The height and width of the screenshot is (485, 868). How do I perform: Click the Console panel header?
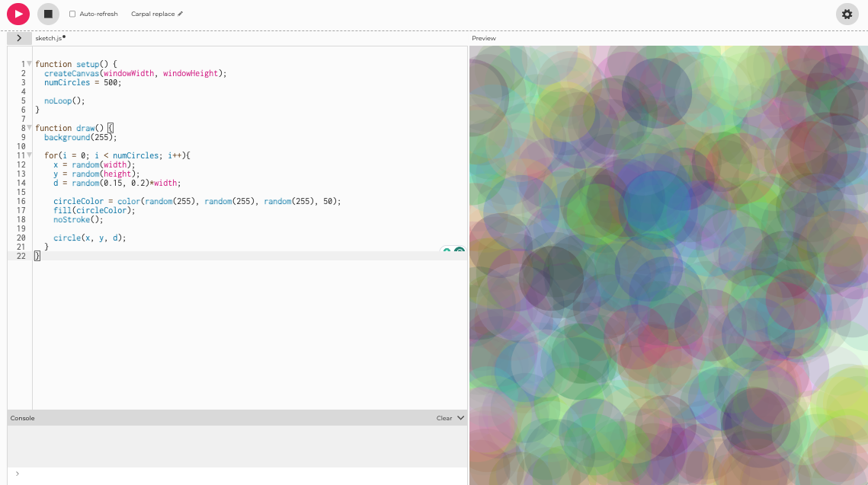(x=22, y=417)
